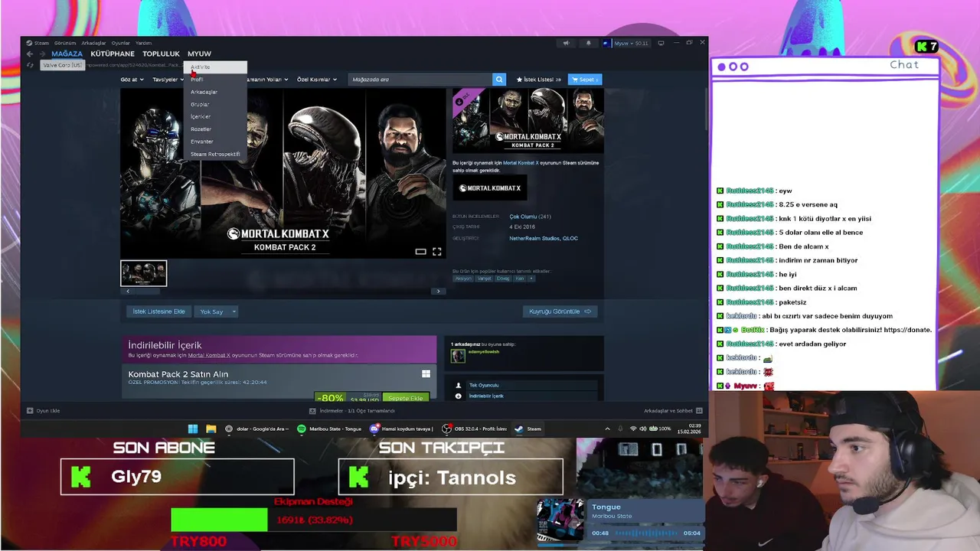
Task: Click inside the Mağazada ara search field
Action: click(x=420, y=80)
